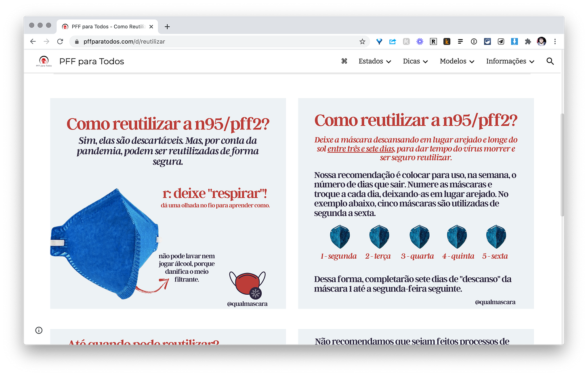The height and width of the screenshot is (376, 588).
Task: Click the 'Até quando pode reutilizar?' card
Action: [168, 337]
